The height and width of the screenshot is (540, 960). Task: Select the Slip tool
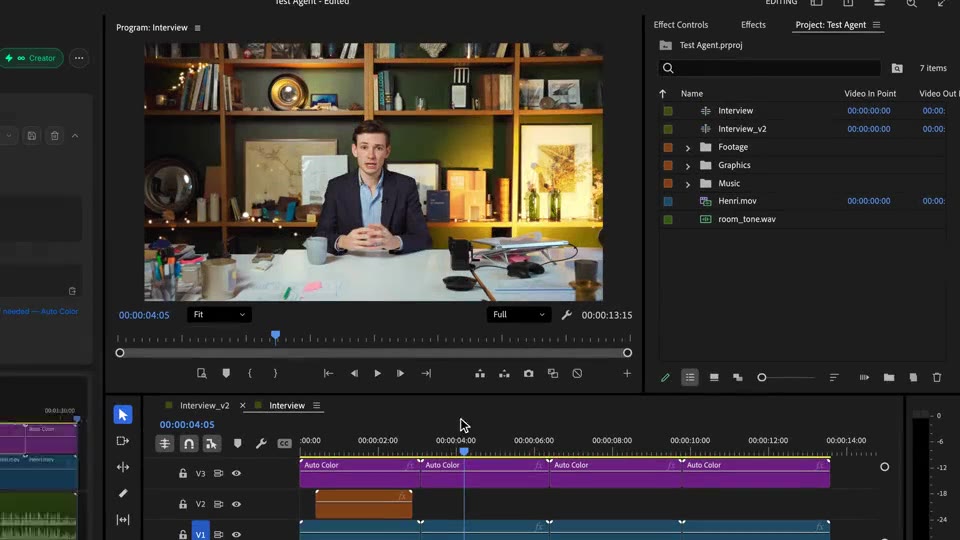[x=123, y=520]
